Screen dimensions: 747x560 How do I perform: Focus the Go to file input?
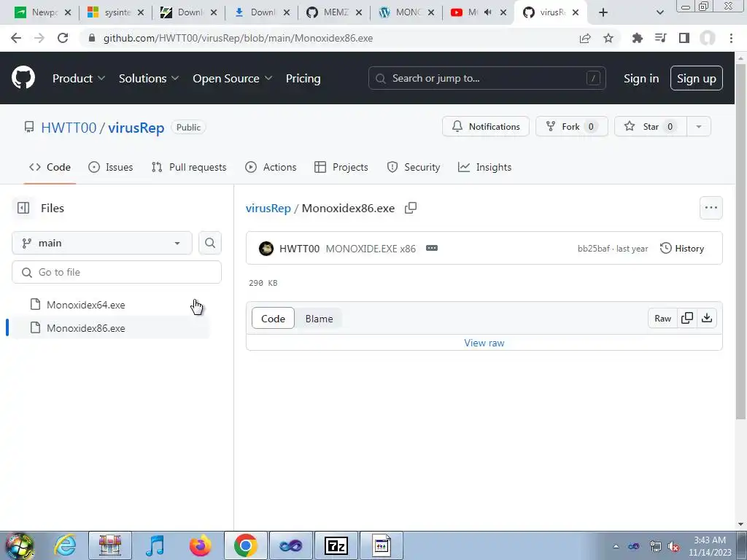coord(117,272)
